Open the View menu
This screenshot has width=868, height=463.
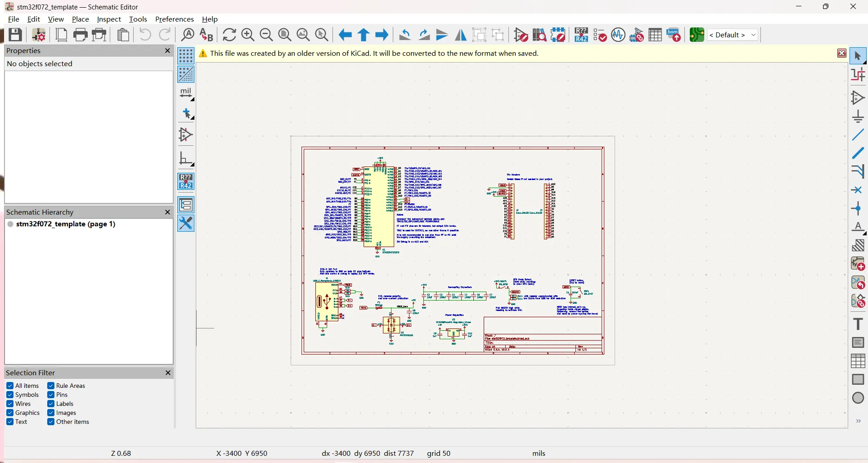tap(56, 19)
